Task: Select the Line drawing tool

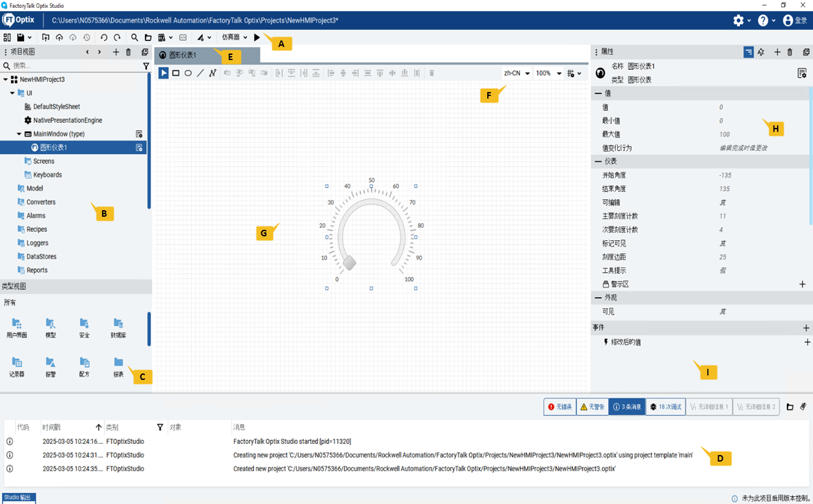Action: coord(200,72)
